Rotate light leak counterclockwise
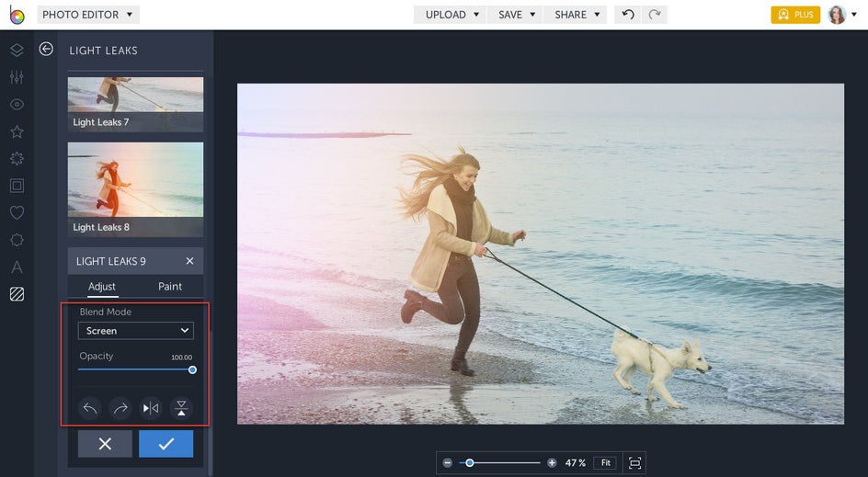 click(90, 408)
